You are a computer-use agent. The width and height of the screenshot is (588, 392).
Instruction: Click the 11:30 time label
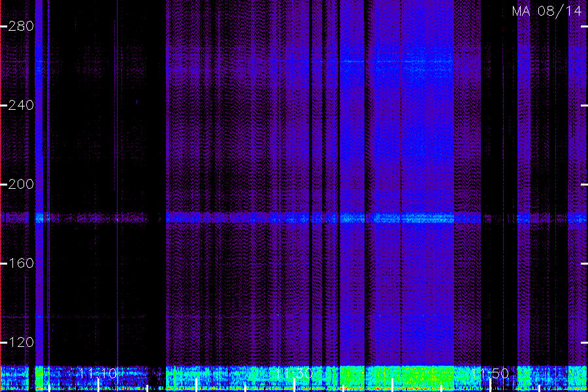pos(294,374)
